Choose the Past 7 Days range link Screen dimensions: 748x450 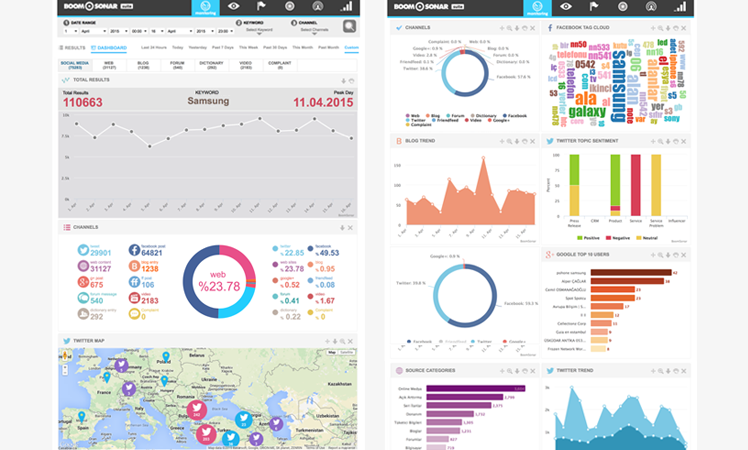pos(223,48)
